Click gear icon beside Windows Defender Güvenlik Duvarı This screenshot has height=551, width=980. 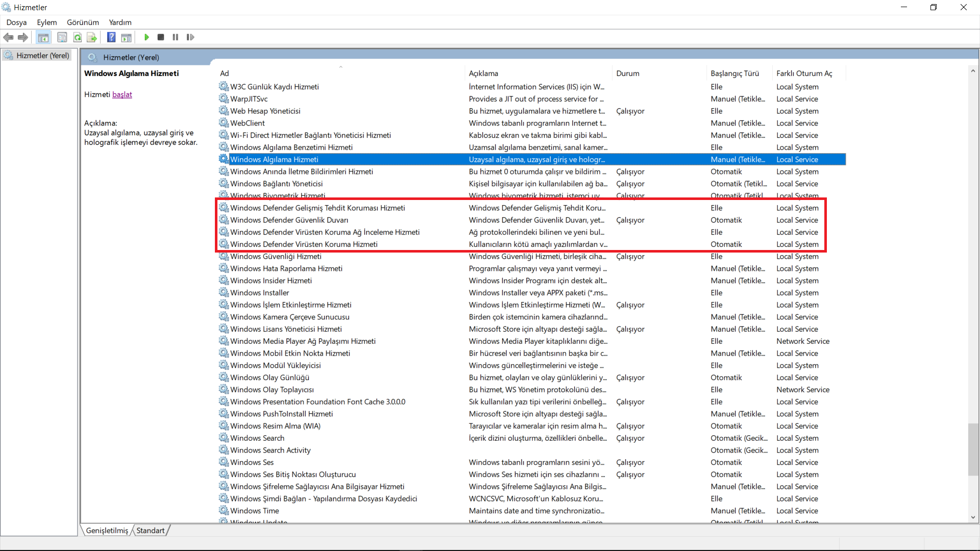(x=224, y=220)
